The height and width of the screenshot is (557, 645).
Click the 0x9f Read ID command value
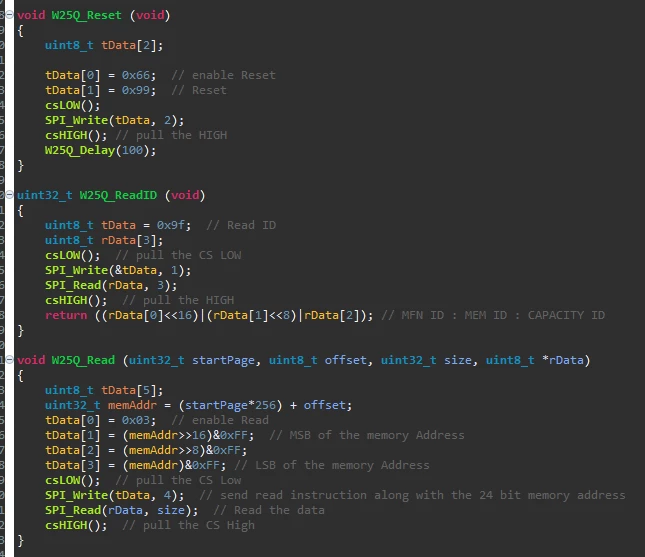click(170, 225)
